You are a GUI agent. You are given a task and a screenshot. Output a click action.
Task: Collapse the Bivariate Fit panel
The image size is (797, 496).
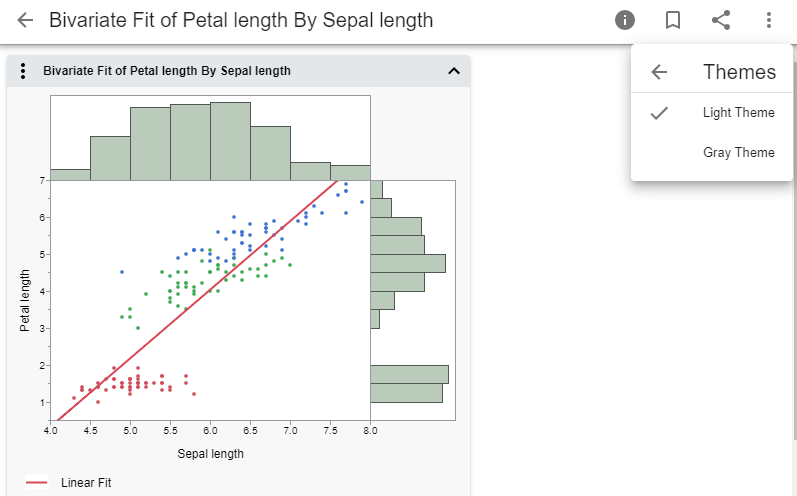[453, 71]
